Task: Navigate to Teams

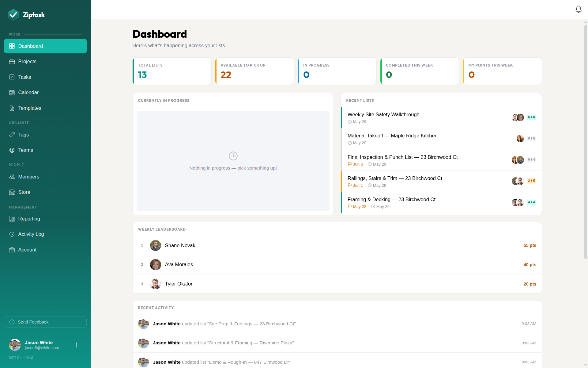Action: (45, 150)
